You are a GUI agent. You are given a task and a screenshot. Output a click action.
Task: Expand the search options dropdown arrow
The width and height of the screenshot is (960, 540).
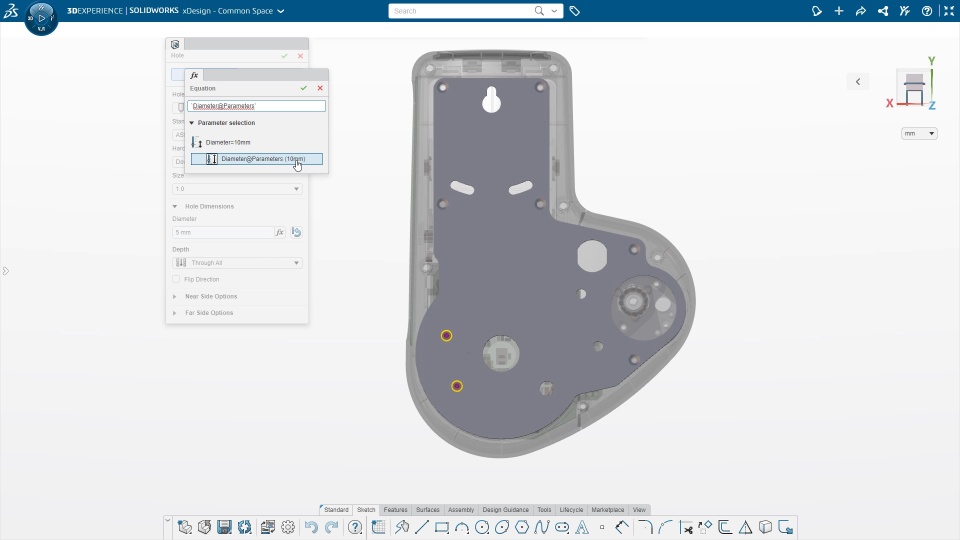point(554,11)
